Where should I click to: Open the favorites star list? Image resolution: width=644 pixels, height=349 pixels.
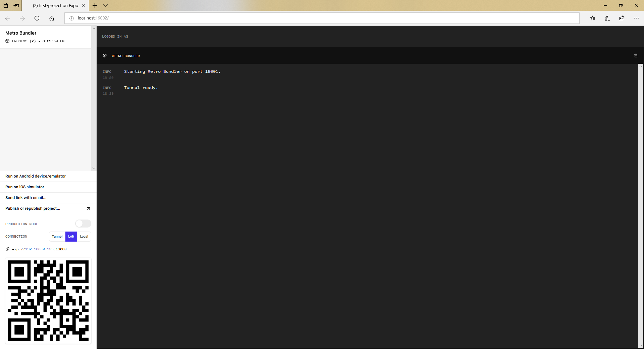[x=592, y=18]
